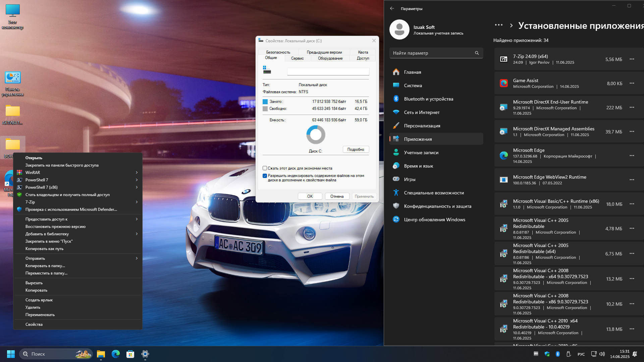Open Главная in Settings sidebar
Image resolution: width=644 pixels, height=362 pixels.
(x=436, y=72)
